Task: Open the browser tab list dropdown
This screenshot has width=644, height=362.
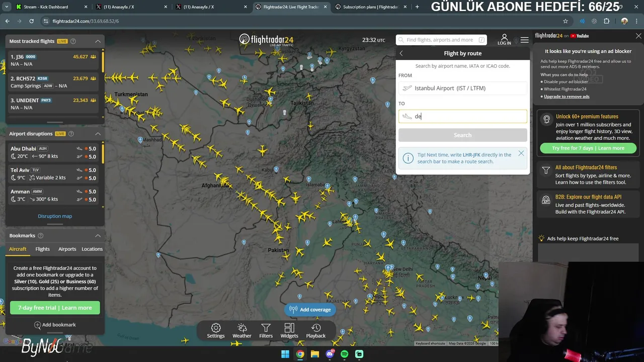Action: coord(7,7)
